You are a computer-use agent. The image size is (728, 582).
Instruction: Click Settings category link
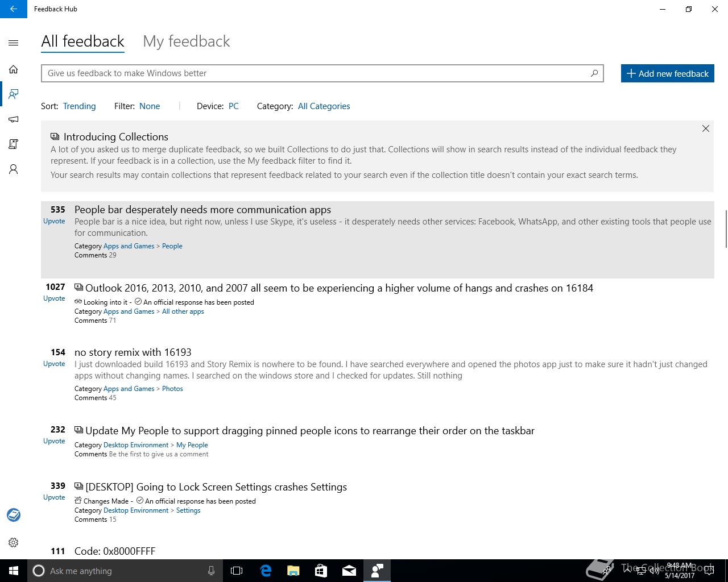pos(188,510)
